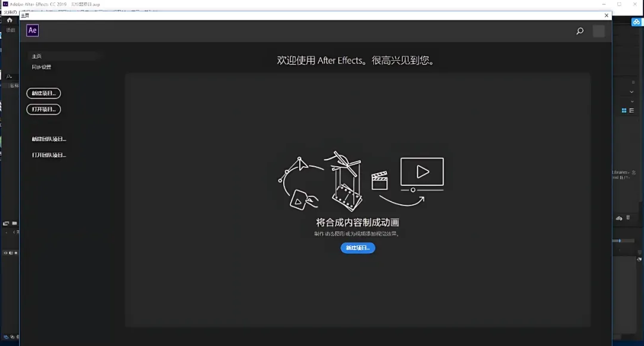Click the blue render icon in the bottom-left corner
The image size is (644, 346).
coord(6,337)
